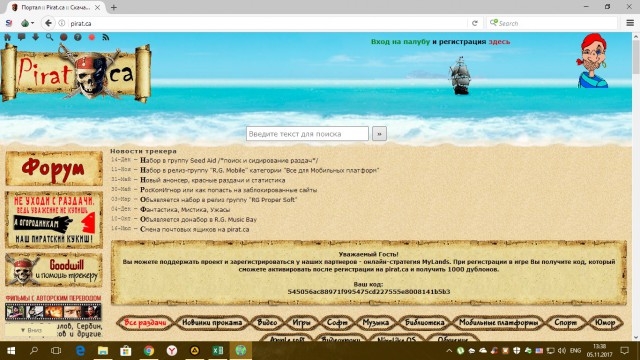Close the Pirat.ca browser tab
The height and width of the screenshot is (360, 640).
[98, 7]
